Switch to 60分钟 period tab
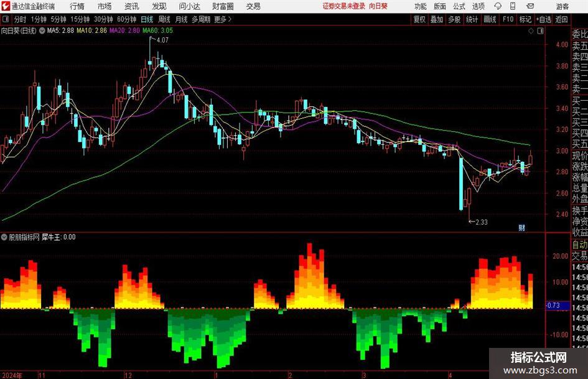 (x=126, y=19)
